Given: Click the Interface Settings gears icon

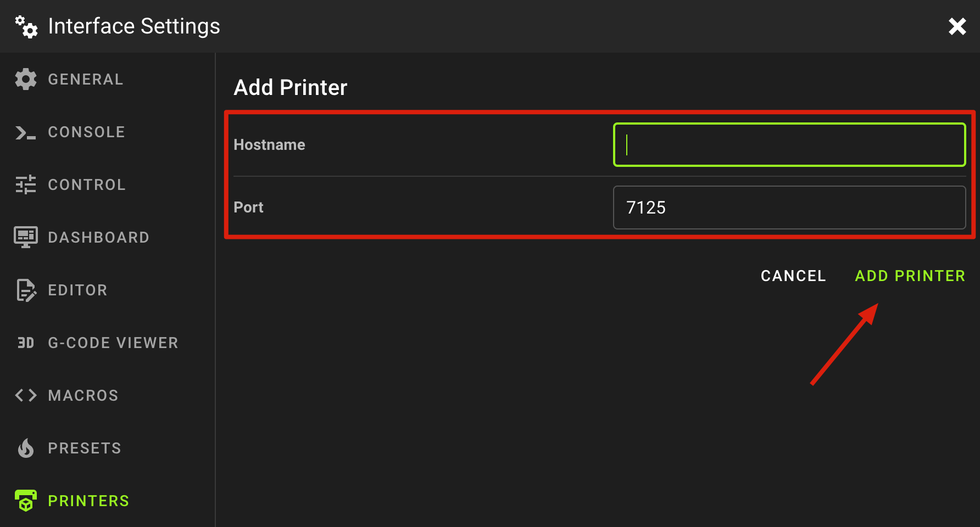Looking at the screenshot, I should (26, 26).
